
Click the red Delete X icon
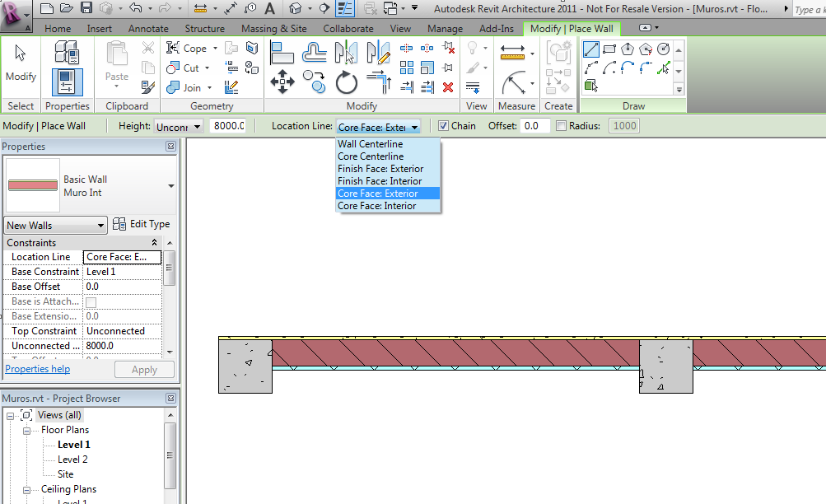tap(448, 87)
